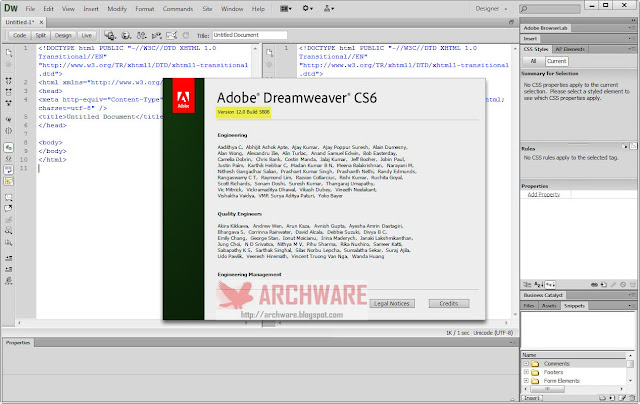Click the document Title input field
The image size is (640, 404).
pos(249,35)
